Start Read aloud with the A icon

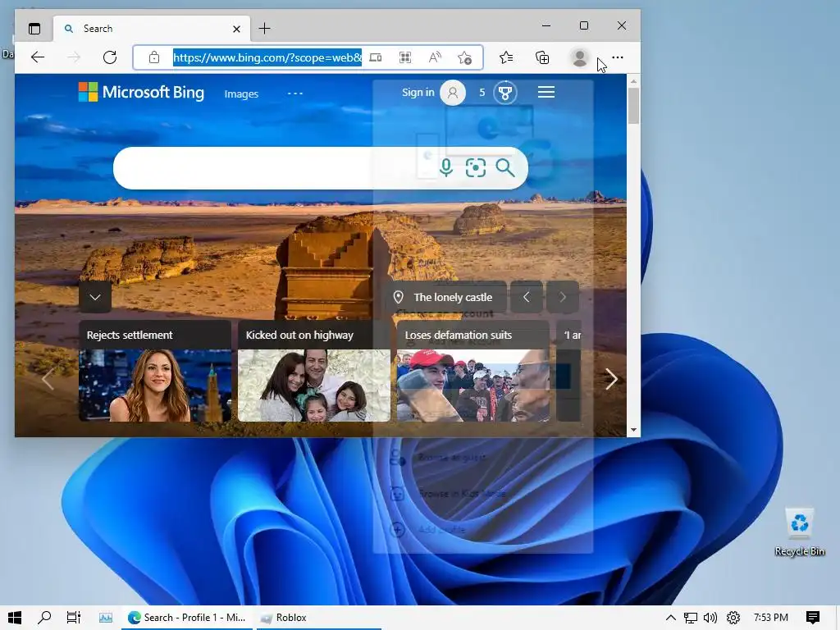(435, 57)
